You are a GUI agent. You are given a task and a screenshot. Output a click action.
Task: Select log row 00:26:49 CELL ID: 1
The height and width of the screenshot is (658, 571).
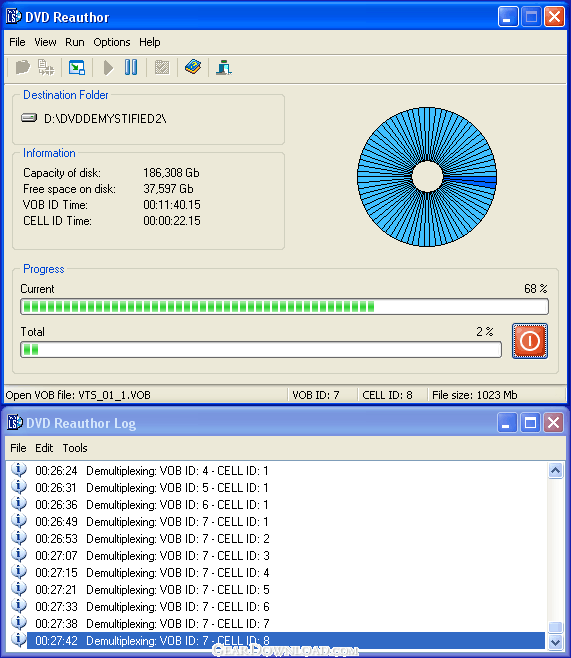pos(286,522)
